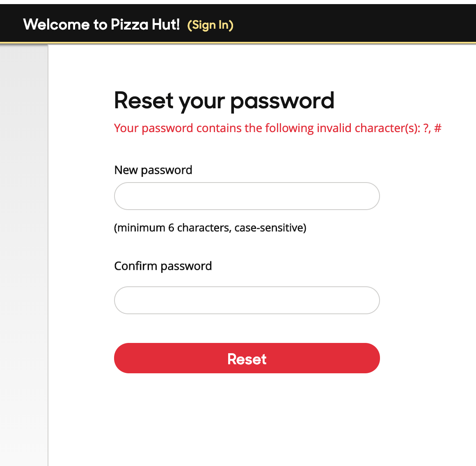Open the Sign In link in header
476x466 pixels.
pos(210,25)
